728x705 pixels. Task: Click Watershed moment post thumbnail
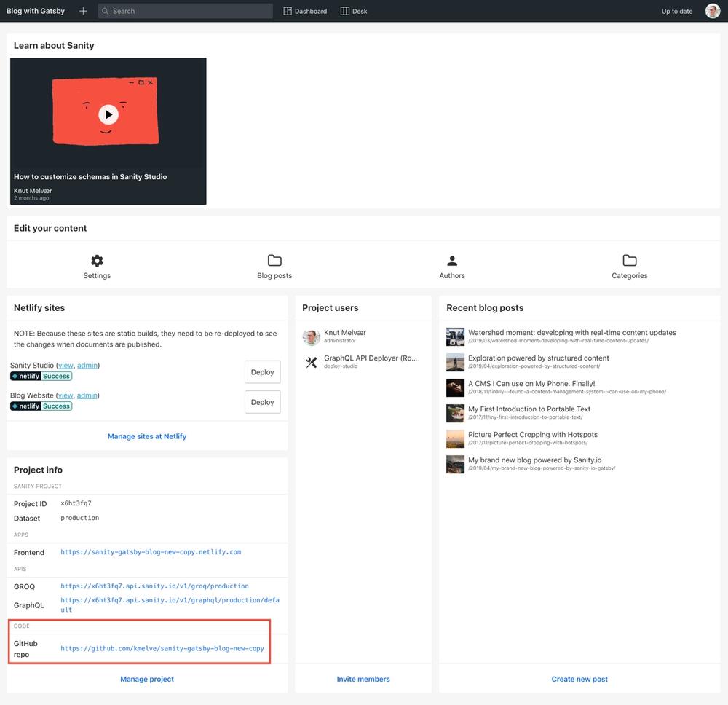(455, 336)
